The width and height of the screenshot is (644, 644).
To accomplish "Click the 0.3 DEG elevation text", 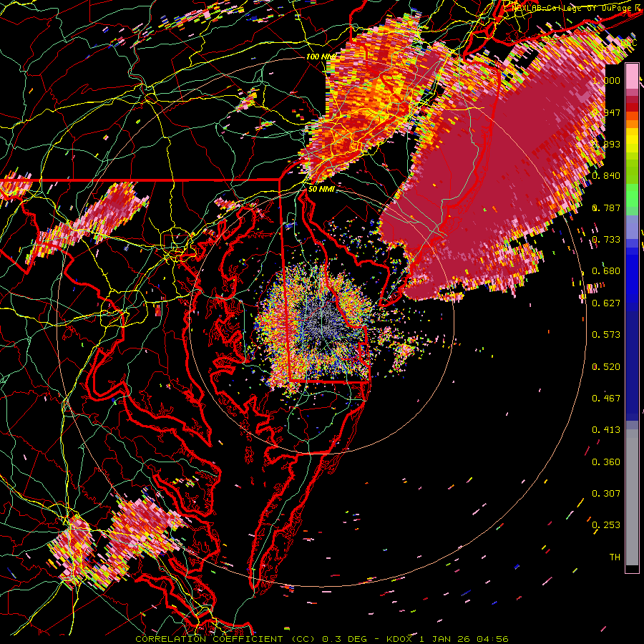I will [344, 639].
